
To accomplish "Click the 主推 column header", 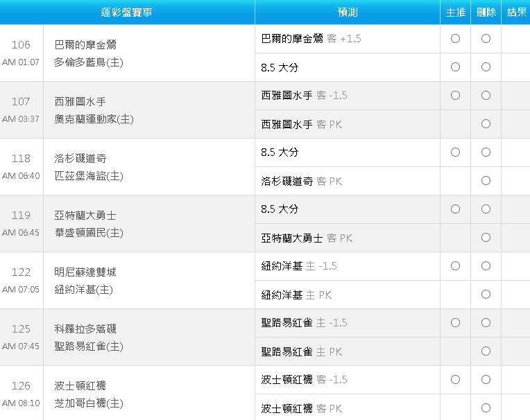I will 455,12.
